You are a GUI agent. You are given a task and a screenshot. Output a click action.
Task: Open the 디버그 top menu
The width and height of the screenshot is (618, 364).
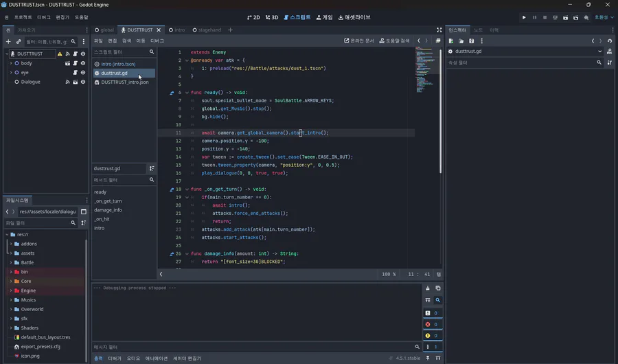44,17
